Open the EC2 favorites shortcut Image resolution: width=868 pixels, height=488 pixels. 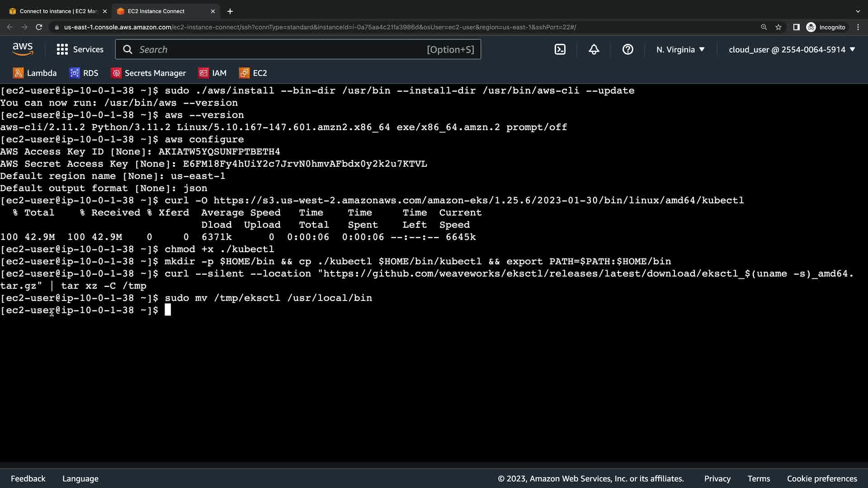pyautogui.click(x=253, y=73)
